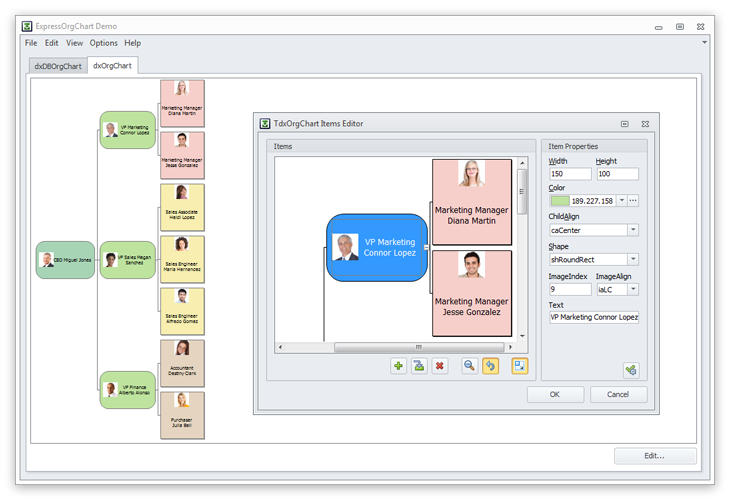
Task: Toggle the yellow-framed fit/align icon
Action: click(x=520, y=366)
